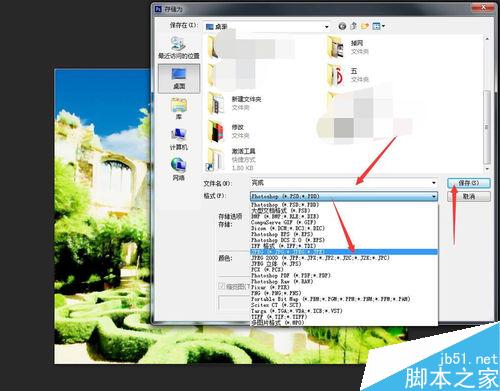Select the 激活工具 shortcut

pyautogui.click(x=232, y=159)
